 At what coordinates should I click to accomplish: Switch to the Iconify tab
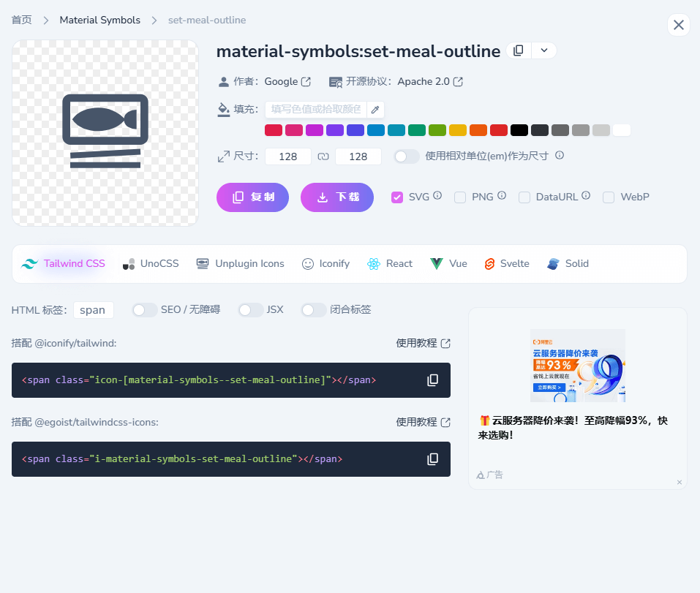(x=326, y=264)
